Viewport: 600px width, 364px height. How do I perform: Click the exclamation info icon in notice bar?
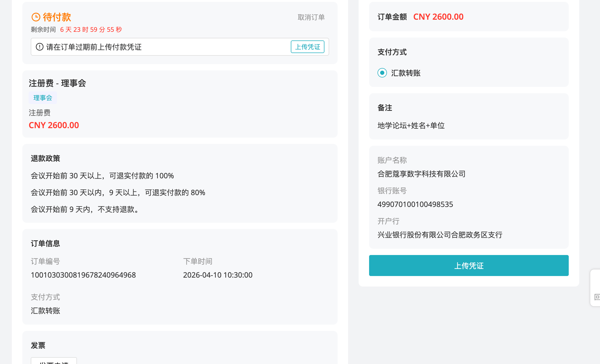pyautogui.click(x=39, y=47)
